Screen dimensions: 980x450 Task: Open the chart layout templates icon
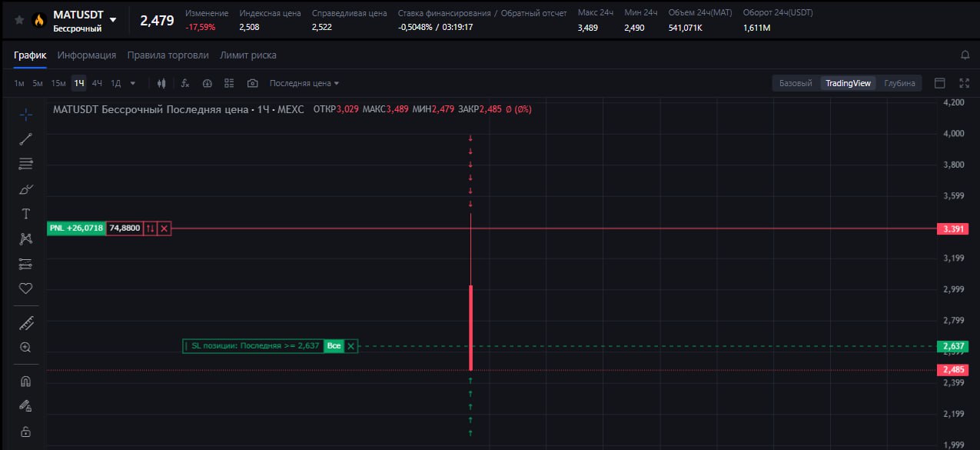coord(229,83)
